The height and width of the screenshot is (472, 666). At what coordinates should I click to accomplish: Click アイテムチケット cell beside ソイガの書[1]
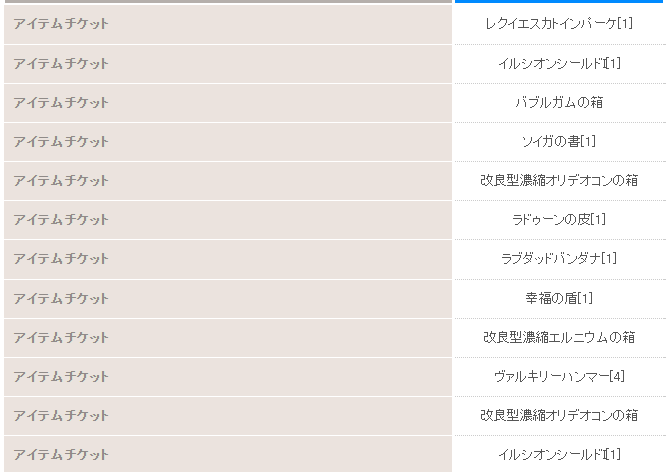tap(228, 142)
